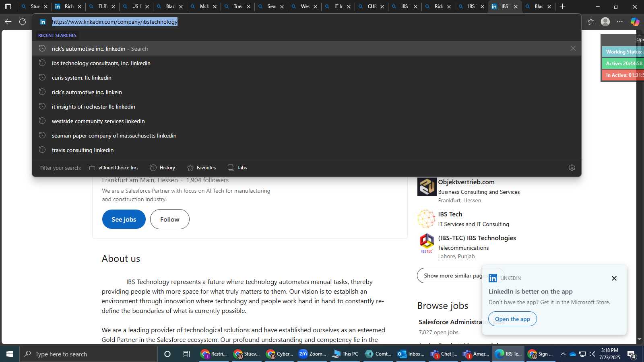Filter search by Favorites
This screenshot has height=362, width=644.
tap(201, 168)
